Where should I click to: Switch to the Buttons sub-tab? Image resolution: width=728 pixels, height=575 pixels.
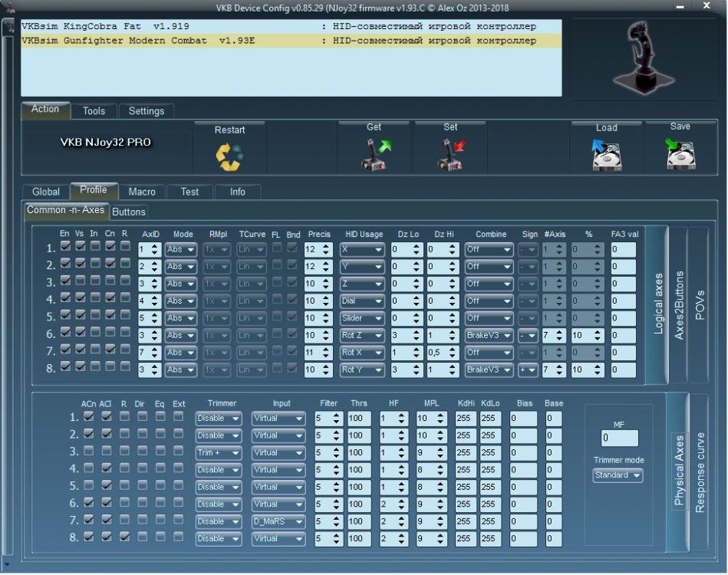coord(129,212)
